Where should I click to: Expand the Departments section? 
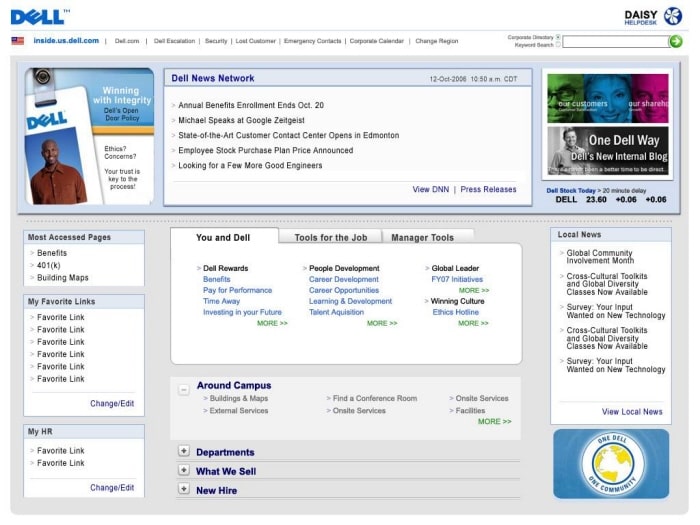click(183, 451)
